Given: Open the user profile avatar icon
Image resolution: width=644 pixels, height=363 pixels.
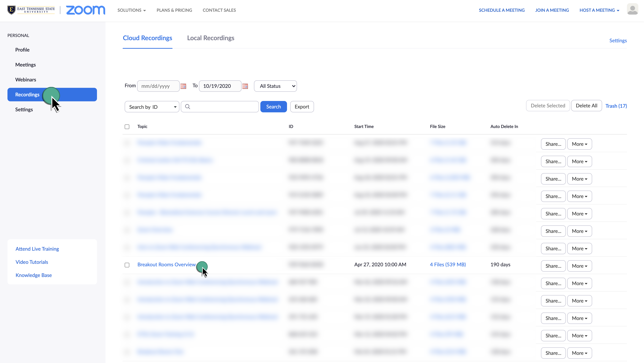Looking at the screenshot, I should click(x=632, y=9).
